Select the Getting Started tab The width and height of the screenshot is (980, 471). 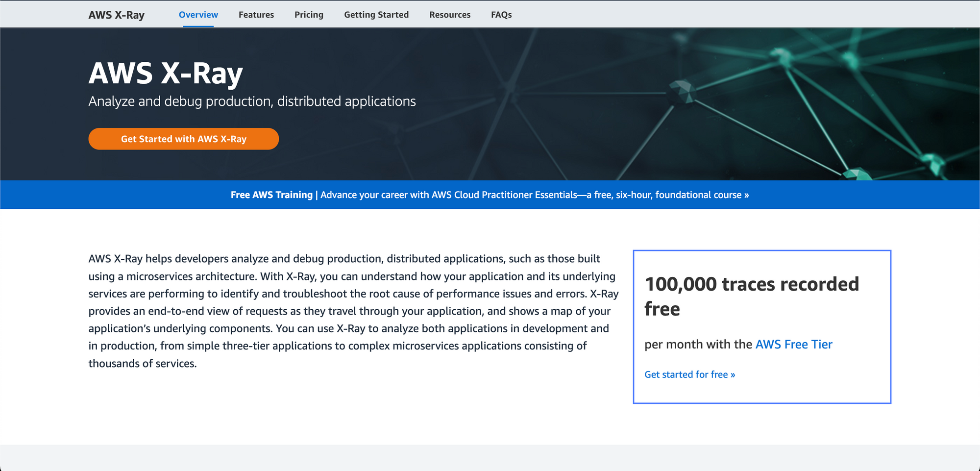pyautogui.click(x=376, y=15)
